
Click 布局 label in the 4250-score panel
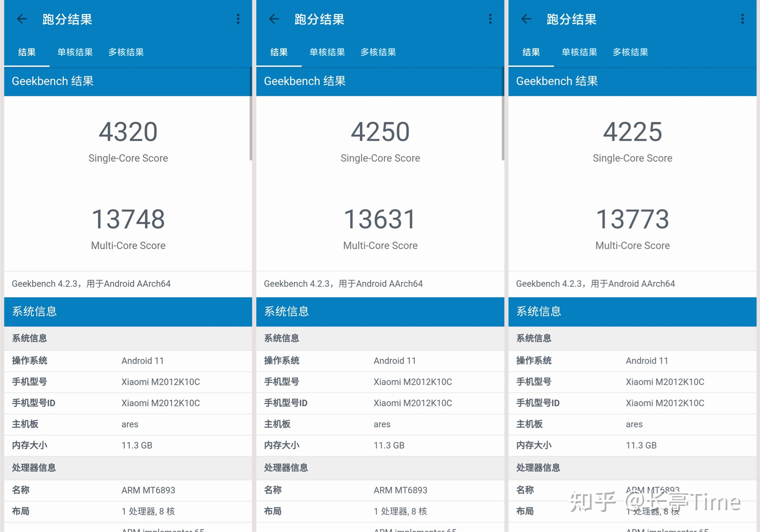click(273, 511)
